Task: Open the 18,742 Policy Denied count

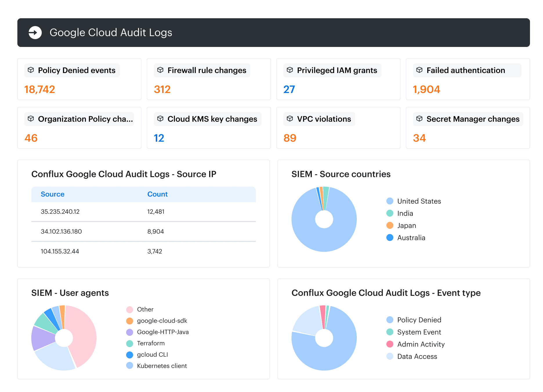Action: pyautogui.click(x=40, y=89)
